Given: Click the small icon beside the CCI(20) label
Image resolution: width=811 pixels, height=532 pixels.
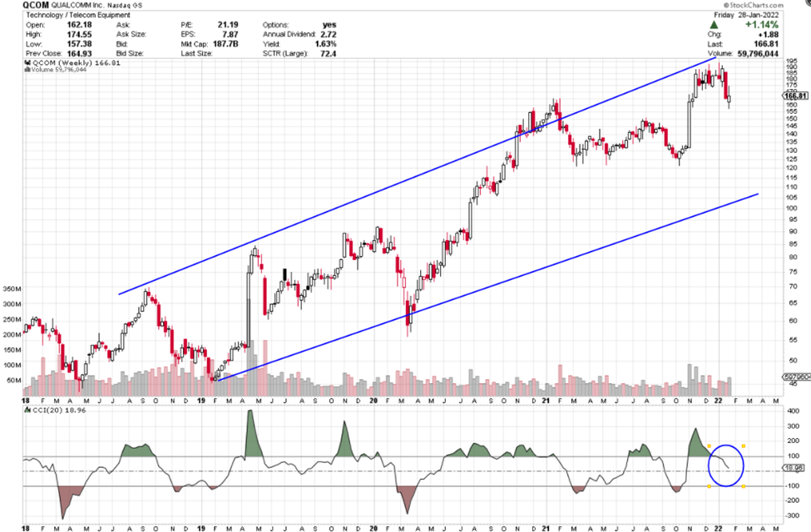Looking at the screenshot, I should pyautogui.click(x=28, y=410).
